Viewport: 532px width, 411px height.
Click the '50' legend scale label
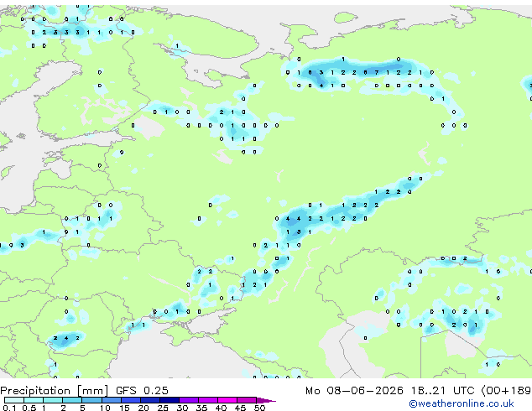260,408
